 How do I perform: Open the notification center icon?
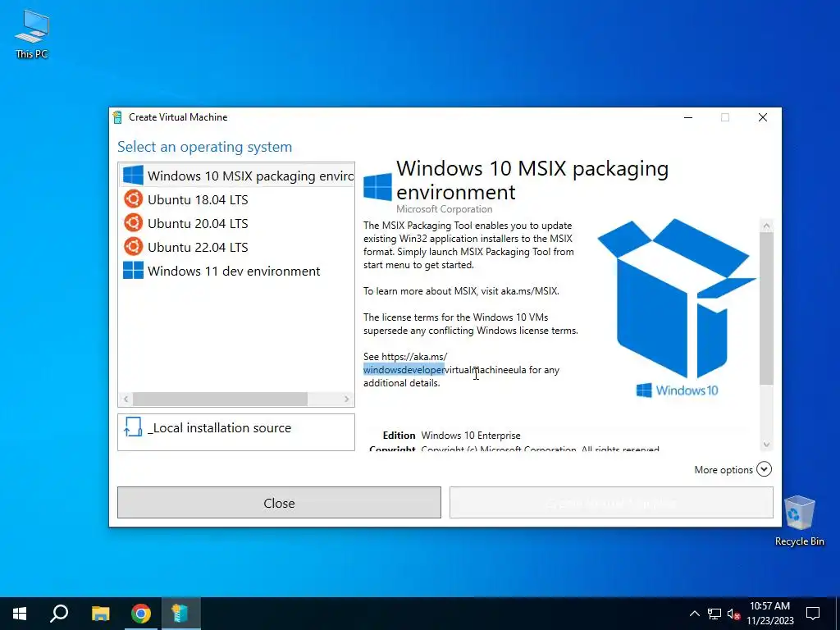813,614
